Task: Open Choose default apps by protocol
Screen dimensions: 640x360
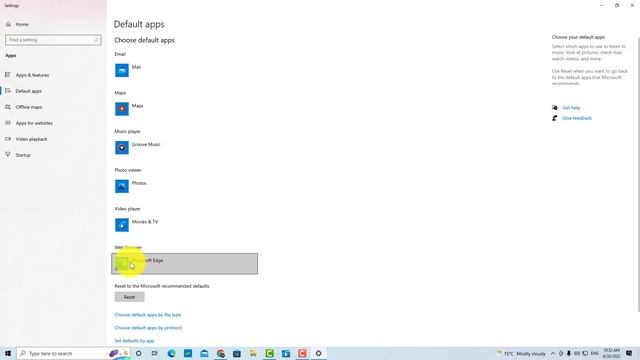Action: pos(148,328)
